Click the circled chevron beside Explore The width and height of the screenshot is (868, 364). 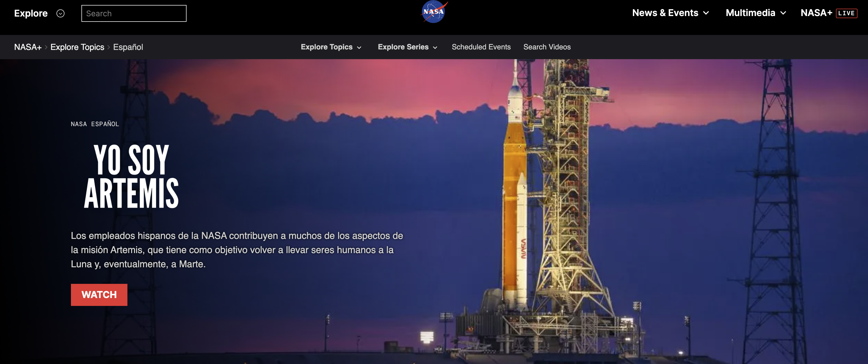point(60,13)
